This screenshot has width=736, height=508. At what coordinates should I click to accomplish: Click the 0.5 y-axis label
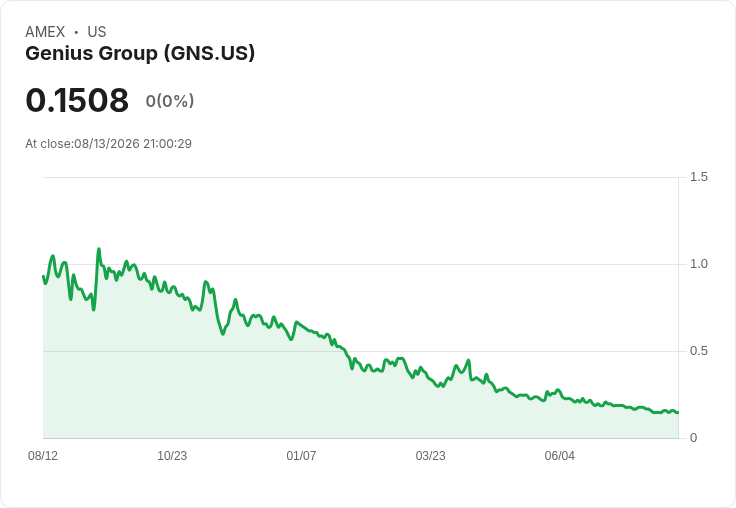click(698, 351)
